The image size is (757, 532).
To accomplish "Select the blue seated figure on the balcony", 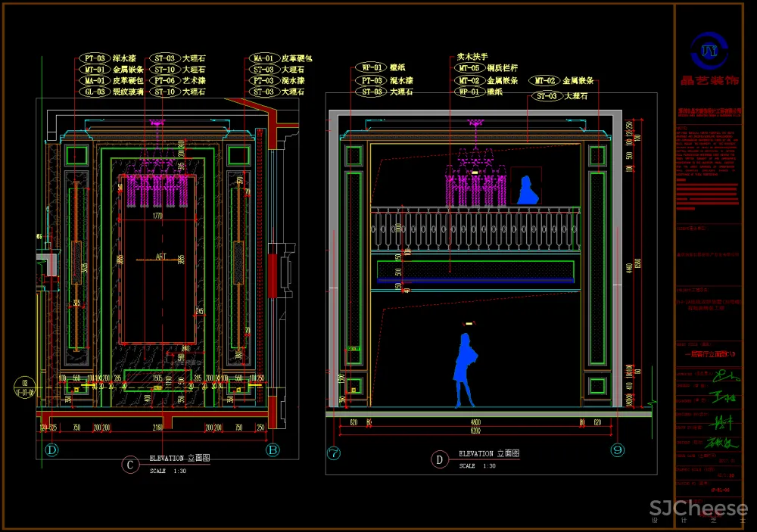I will [527, 189].
